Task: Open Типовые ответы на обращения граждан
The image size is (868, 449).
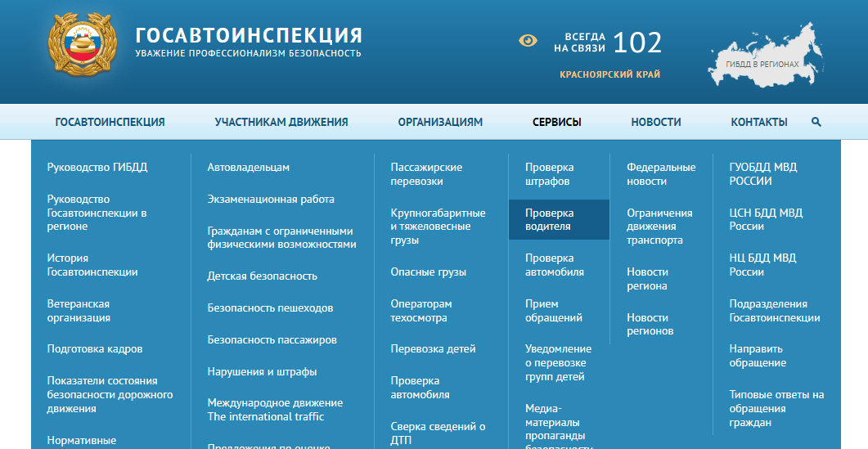Action: click(x=776, y=409)
